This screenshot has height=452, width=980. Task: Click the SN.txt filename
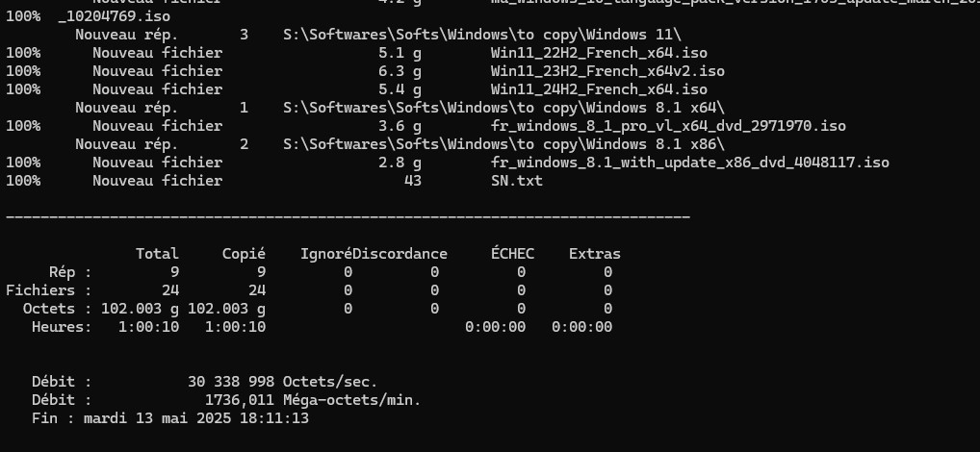tap(516, 181)
